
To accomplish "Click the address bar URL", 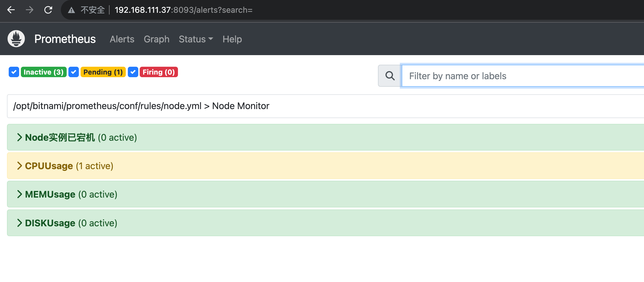I will [x=183, y=10].
